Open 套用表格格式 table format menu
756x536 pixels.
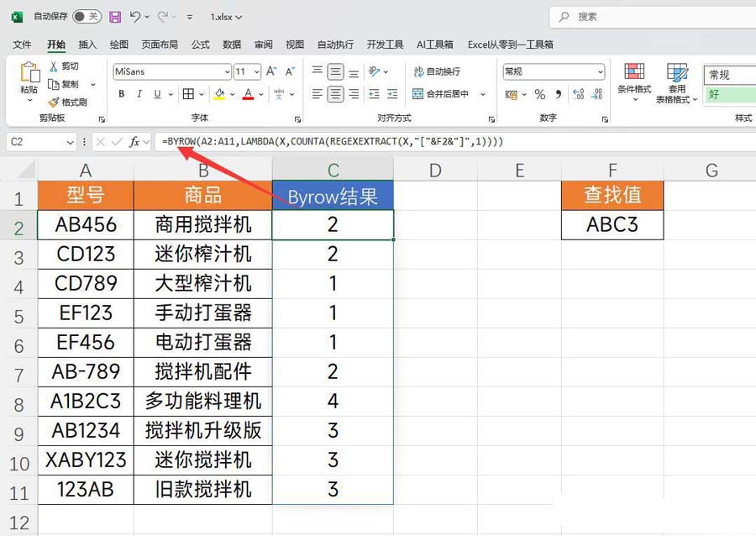677,83
